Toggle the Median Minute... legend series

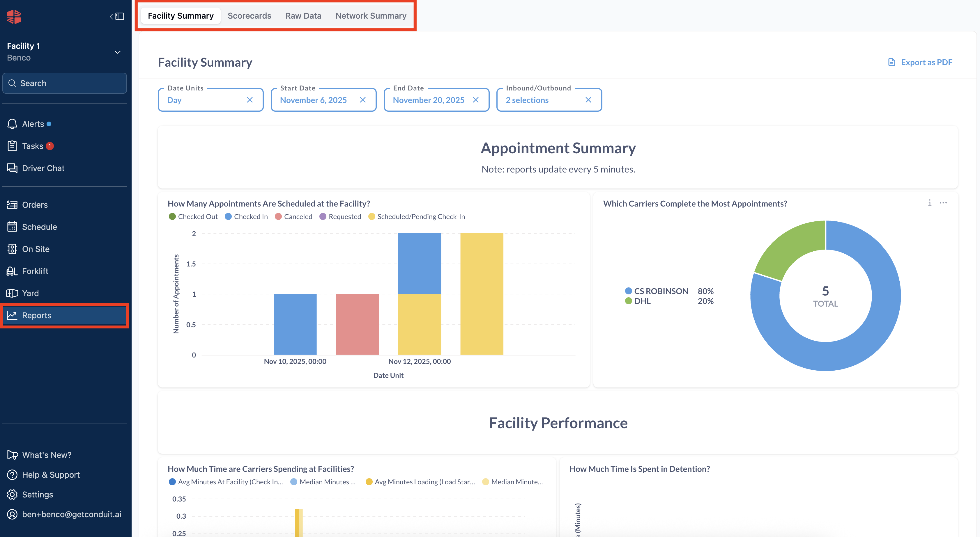[x=512, y=482]
